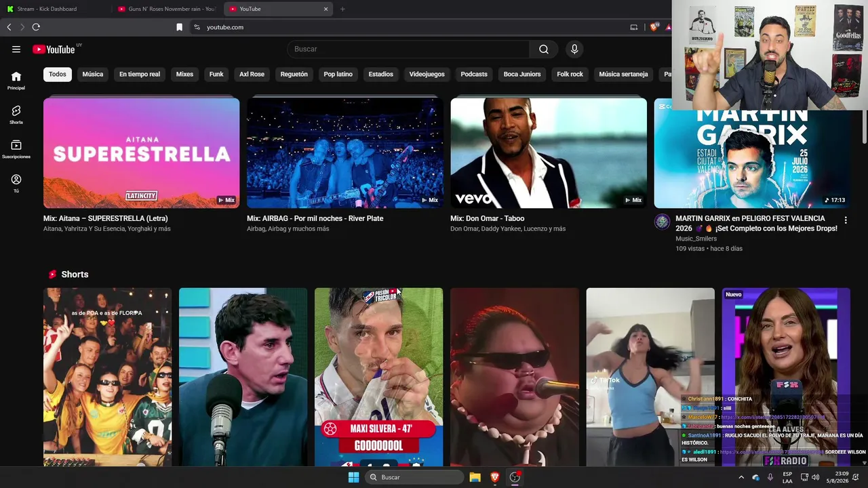
Task: Open the TikTok dancing woman short
Action: point(650,377)
